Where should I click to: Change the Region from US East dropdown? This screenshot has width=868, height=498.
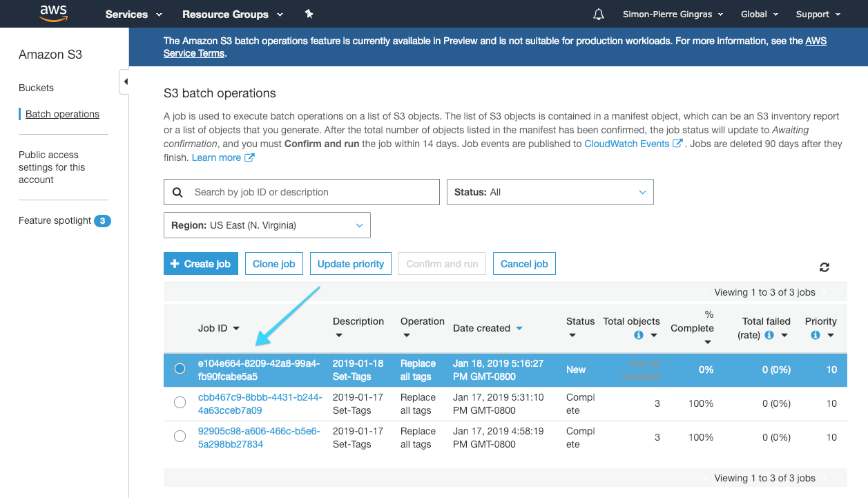(x=267, y=224)
